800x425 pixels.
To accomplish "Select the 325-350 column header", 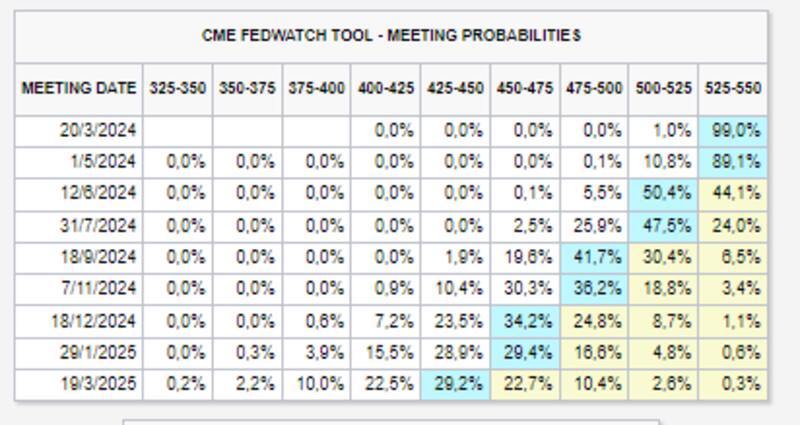I will (x=178, y=88).
